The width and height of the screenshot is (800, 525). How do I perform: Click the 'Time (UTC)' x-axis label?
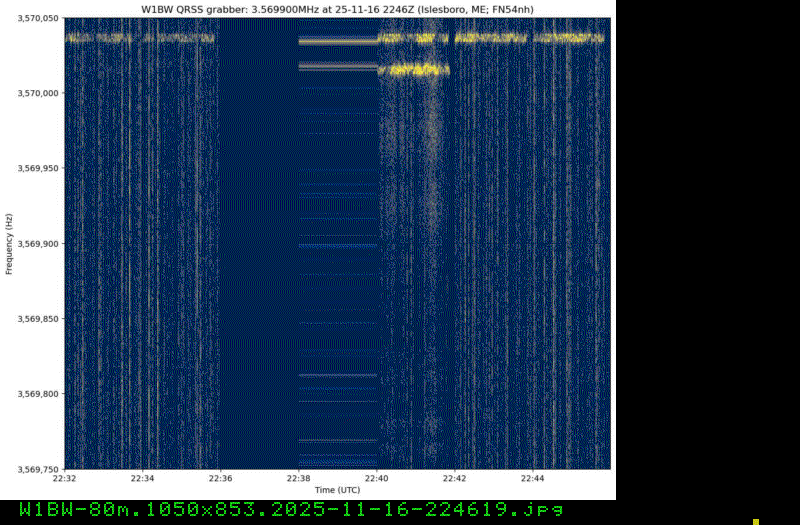tap(337, 490)
